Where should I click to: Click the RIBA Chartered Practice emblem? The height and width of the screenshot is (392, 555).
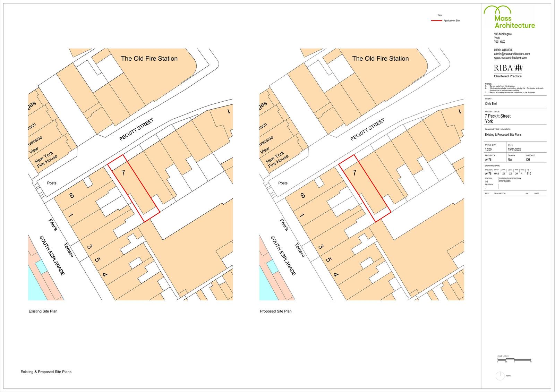pos(508,71)
